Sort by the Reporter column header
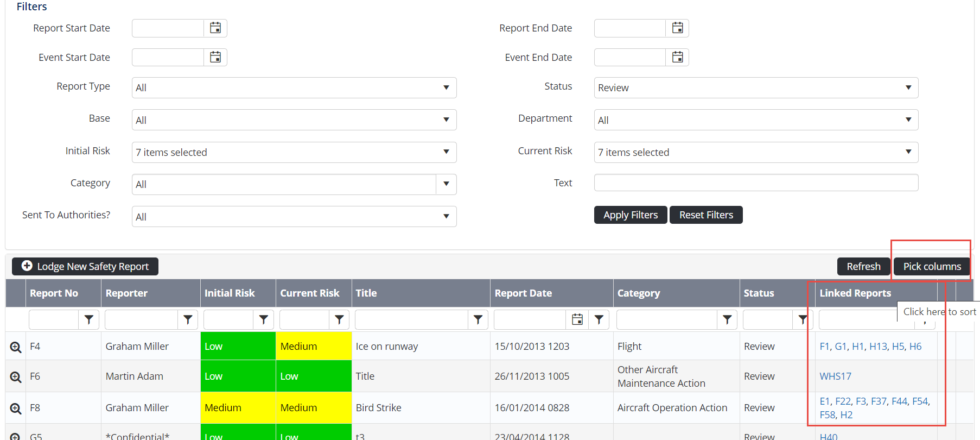980x440 pixels. pyautogui.click(x=126, y=293)
